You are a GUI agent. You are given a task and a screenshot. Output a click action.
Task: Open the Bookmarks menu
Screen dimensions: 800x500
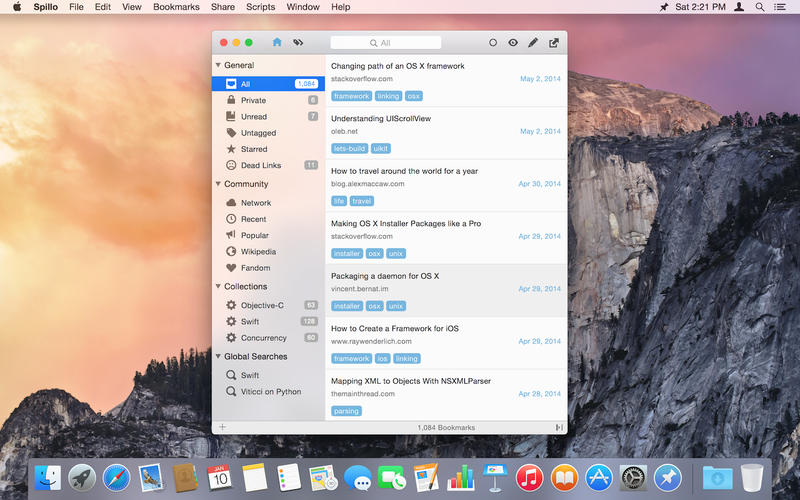coord(176,7)
